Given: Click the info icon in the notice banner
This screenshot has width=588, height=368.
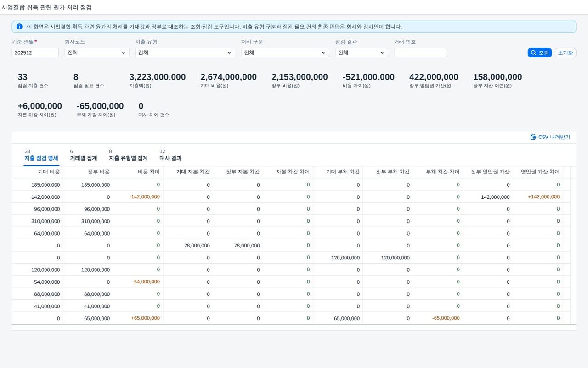Looking at the screenshot, I should coord(19,27).
